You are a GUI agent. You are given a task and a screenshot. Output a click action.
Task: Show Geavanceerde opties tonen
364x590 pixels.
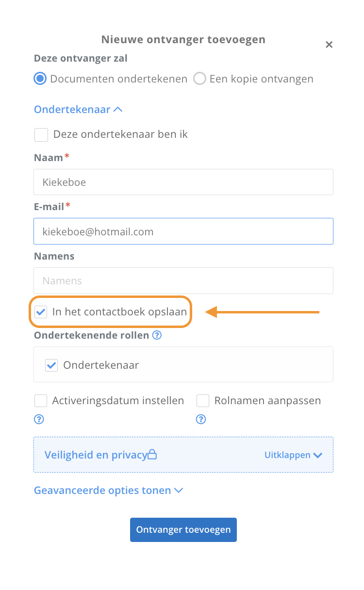tap(109, 490)
